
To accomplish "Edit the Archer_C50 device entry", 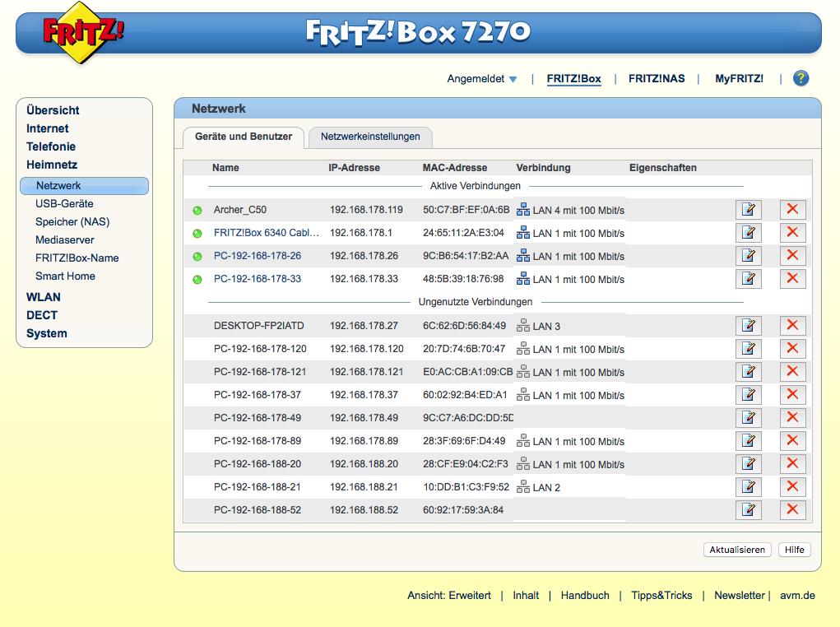I will point(749,210).
